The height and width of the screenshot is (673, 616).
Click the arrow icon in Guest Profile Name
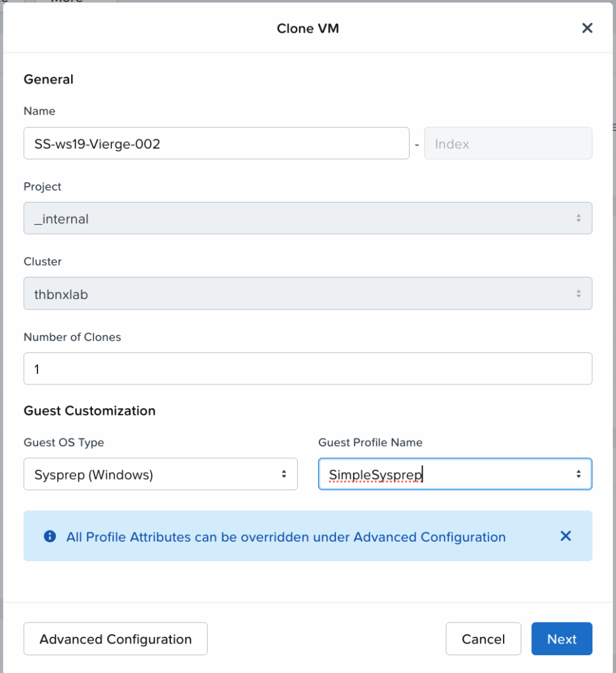pos(578,474)
